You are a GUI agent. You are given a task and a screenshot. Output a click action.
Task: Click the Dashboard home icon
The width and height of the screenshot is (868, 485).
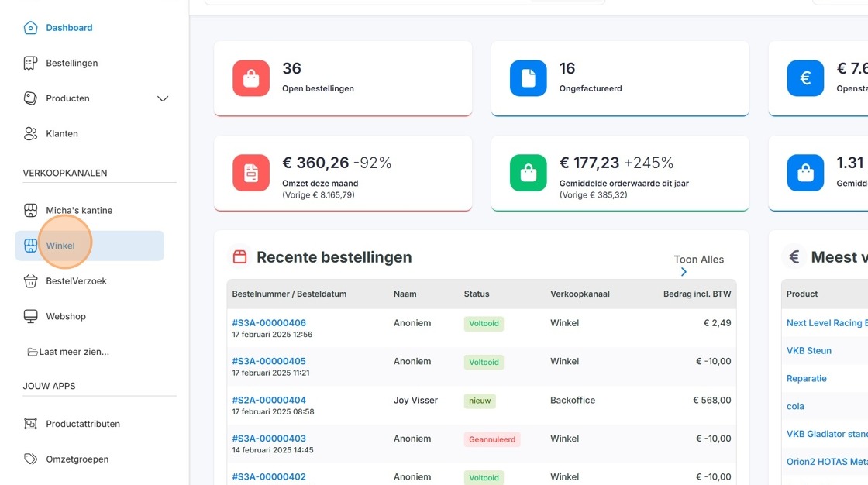30,28
